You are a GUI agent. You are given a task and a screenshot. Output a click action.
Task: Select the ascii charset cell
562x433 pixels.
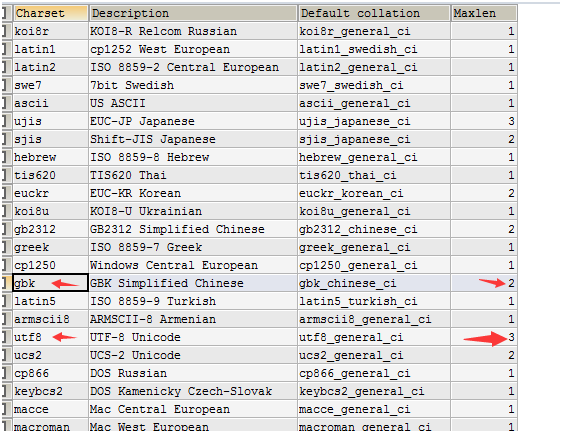pyautogui.click(x=51, y=103)
